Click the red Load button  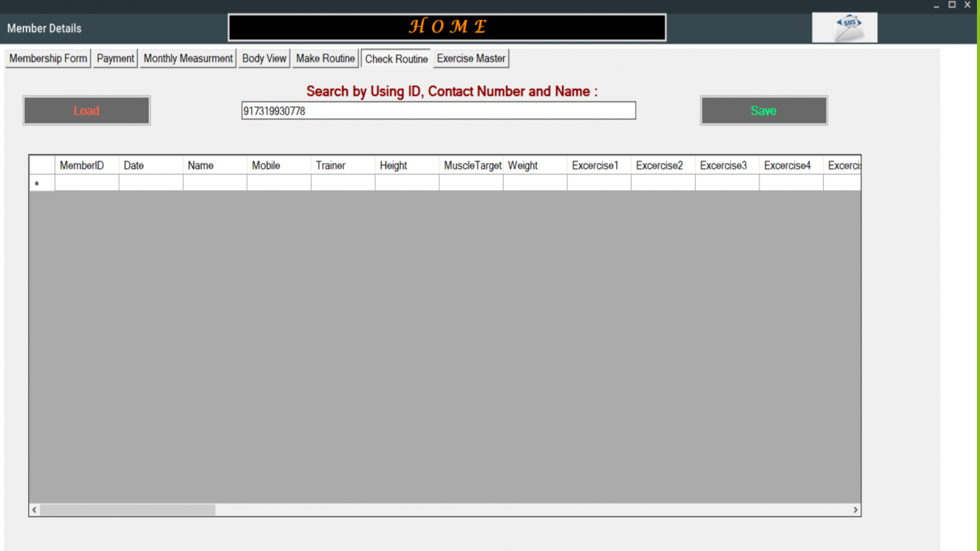(x=87, y=110)
